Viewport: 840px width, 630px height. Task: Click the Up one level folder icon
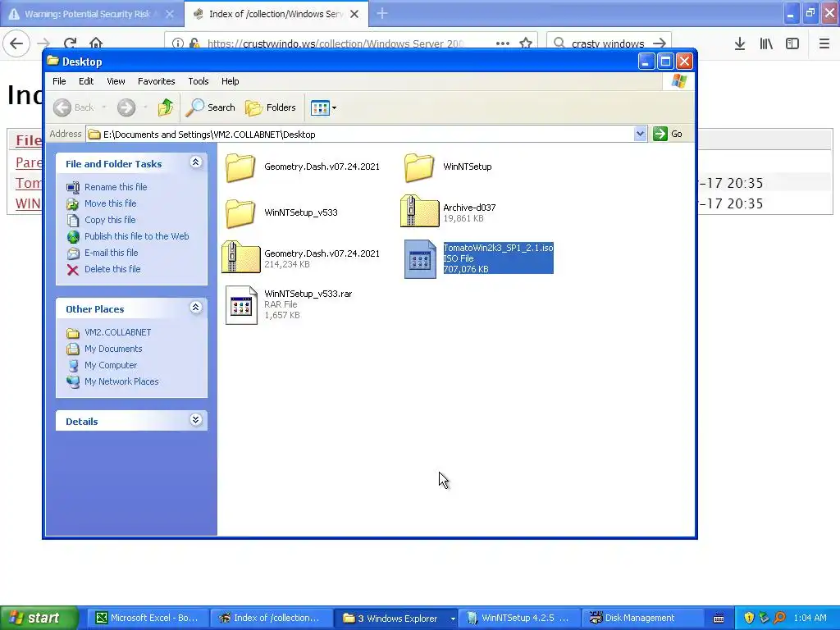click(x=166, y=107)
